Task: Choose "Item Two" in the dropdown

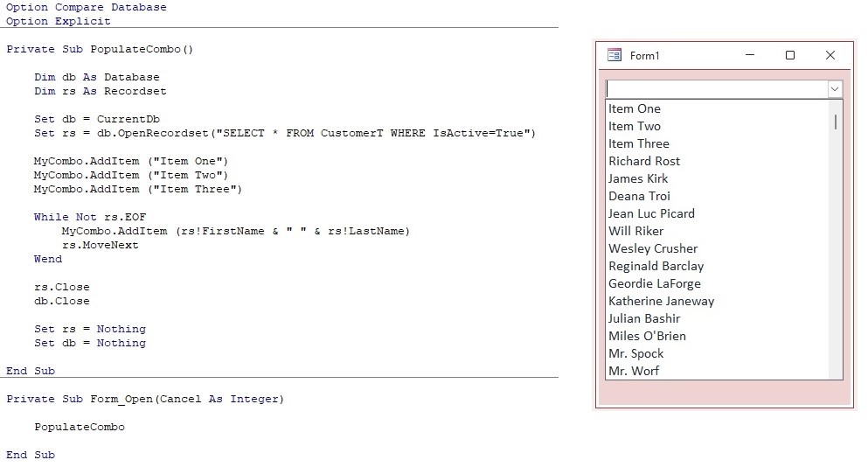Action: (635, 126)
